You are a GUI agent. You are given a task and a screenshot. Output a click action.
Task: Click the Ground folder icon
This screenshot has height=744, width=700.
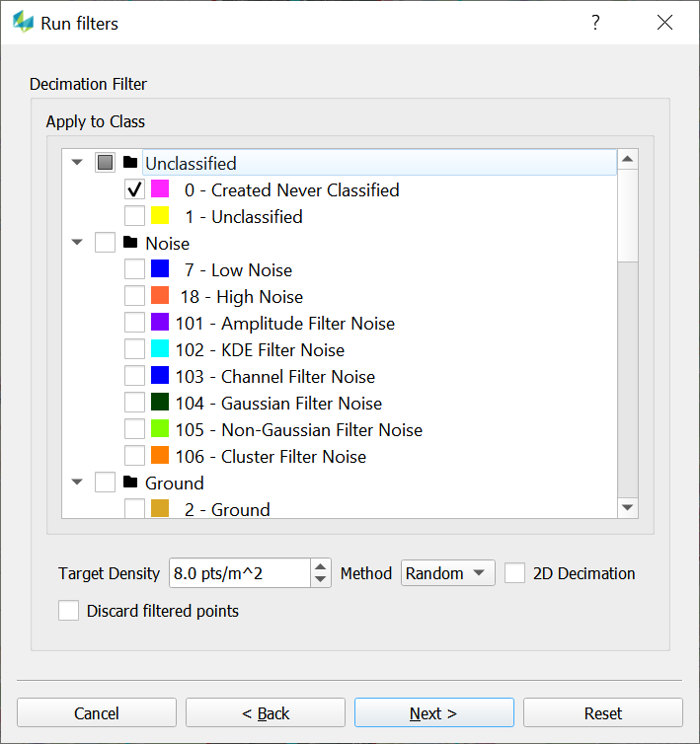129,483
